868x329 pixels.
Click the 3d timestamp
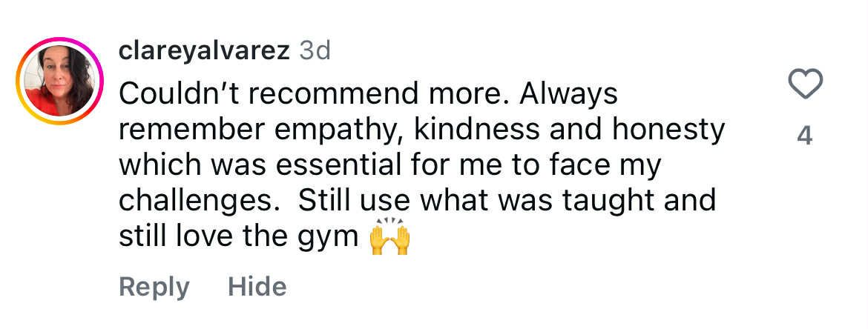coord(314,50)
